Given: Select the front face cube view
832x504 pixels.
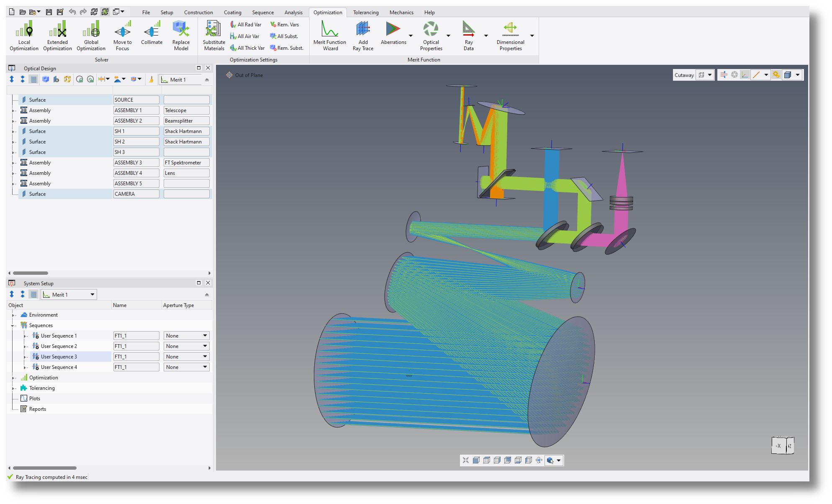Looking at the screenshot, I should point(476,460).
